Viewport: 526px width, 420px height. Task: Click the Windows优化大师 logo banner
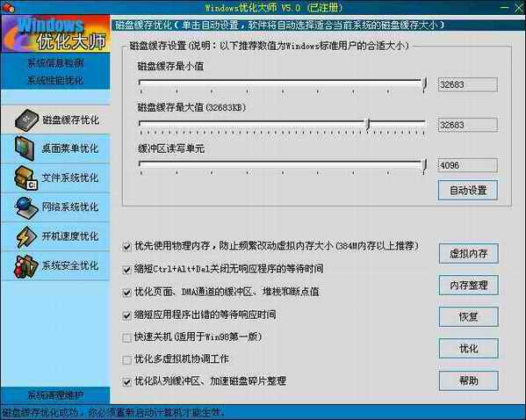[55, 33]
